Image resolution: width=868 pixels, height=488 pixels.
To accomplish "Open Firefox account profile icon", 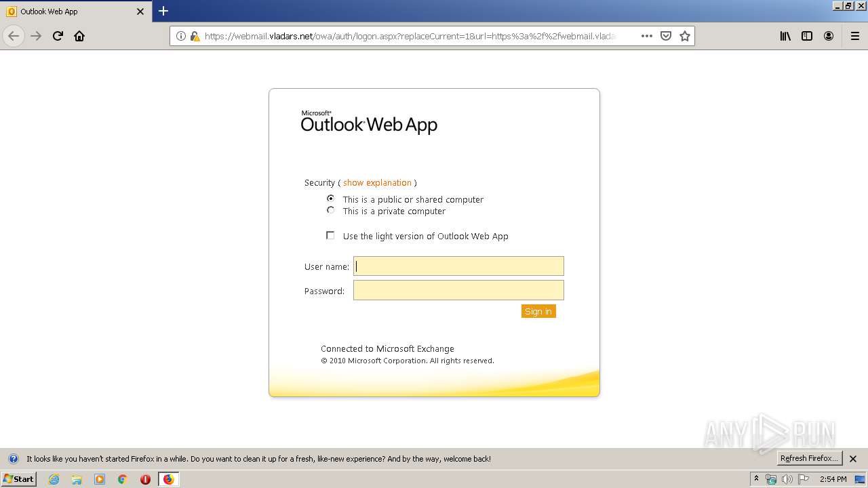I will (829, 36).
